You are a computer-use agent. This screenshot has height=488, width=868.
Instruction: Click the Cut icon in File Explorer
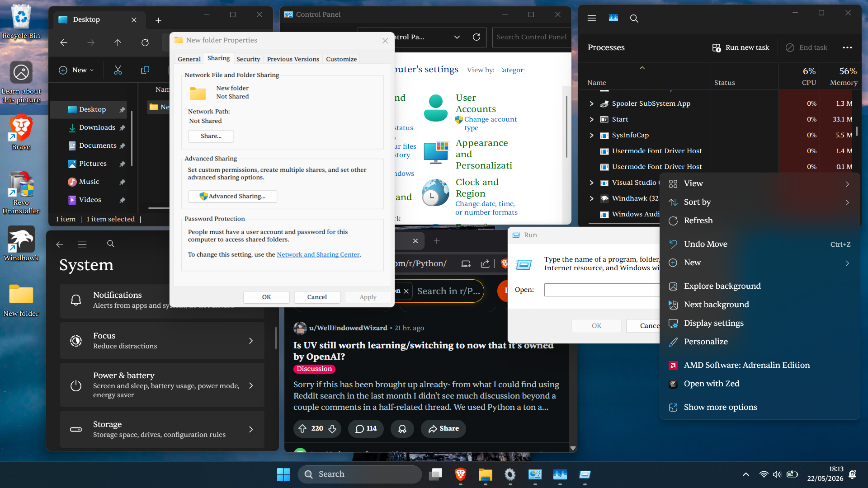pyautogui.click(x=118, y=70)
